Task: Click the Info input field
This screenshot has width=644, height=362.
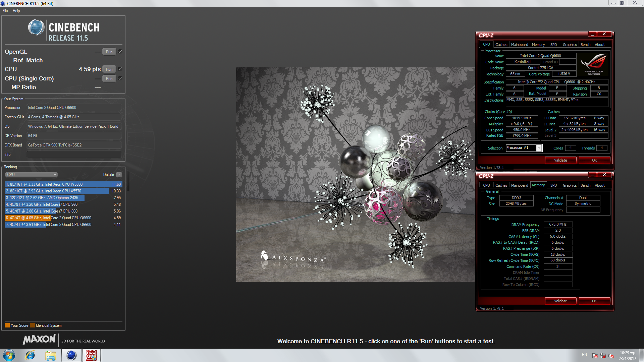Action: pyautogui.click(x=74, y=155)
